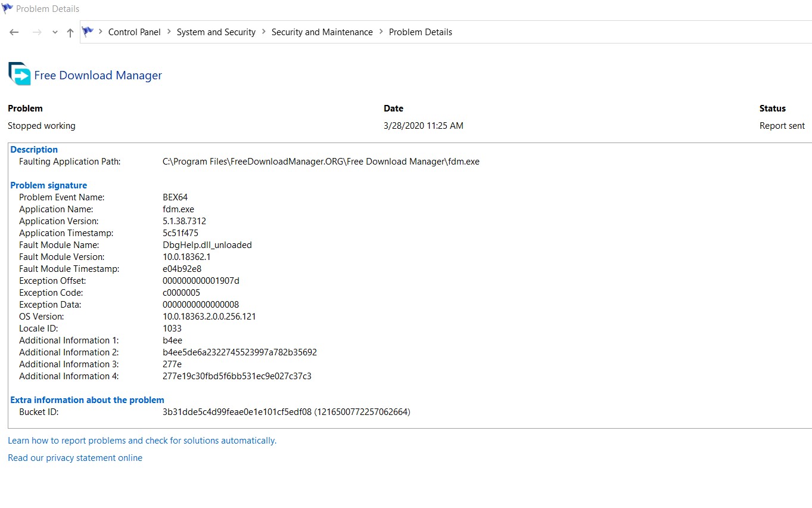
Task: Click the forward navigation arrow
Action: pos(37,32)
